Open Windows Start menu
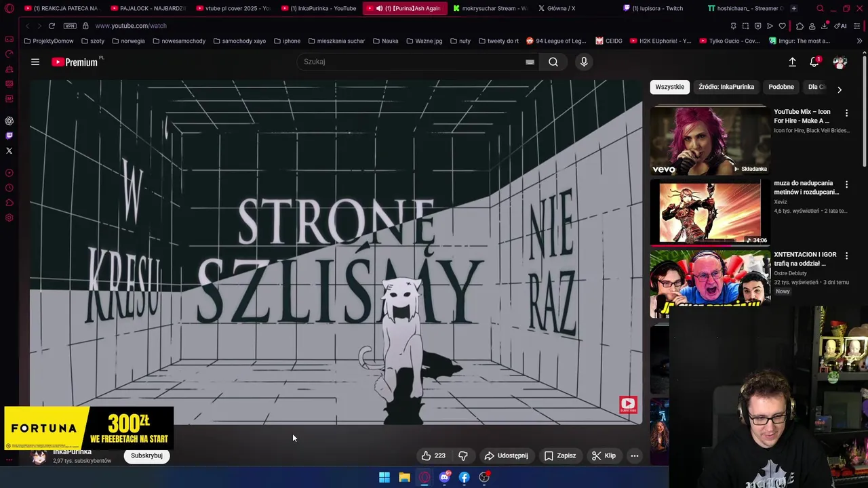Viewport: 868px width, 488px height. tap(384, 477)
